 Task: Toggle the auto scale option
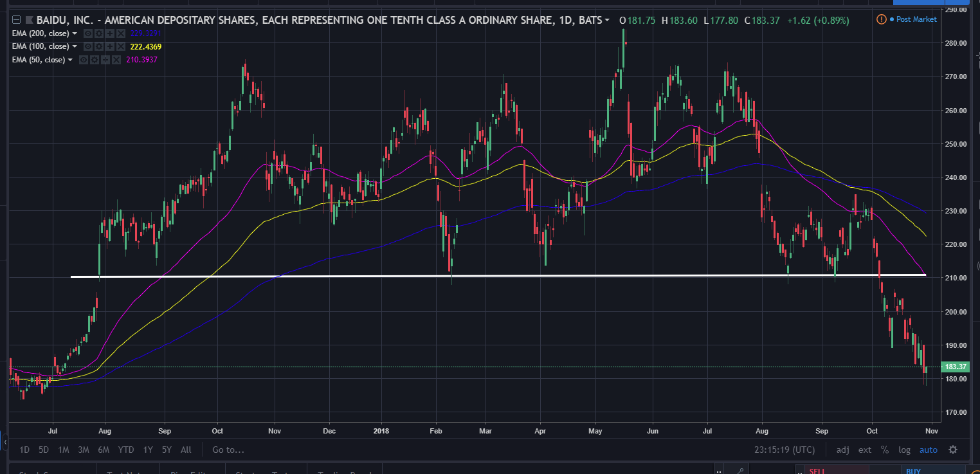[928, 450]
